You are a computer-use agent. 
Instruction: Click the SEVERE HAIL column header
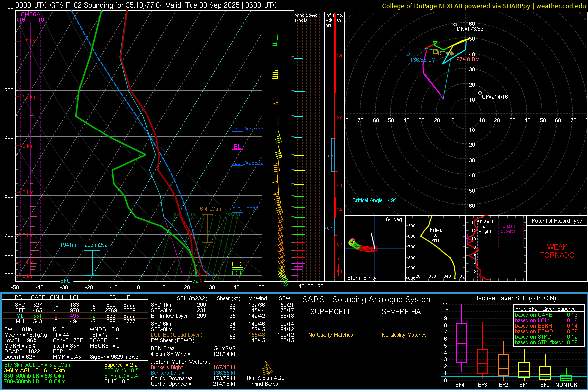click(404, 312)
